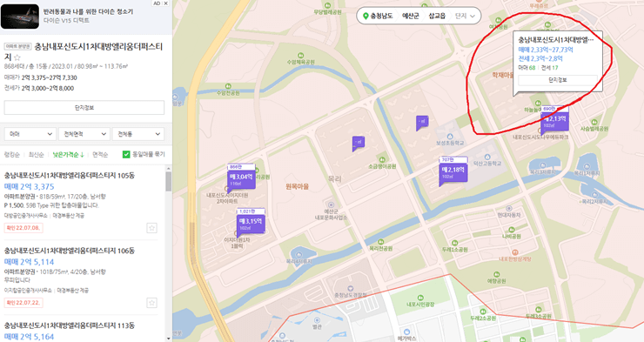Open the 매매 transaction type dropdown

(30, 134)
